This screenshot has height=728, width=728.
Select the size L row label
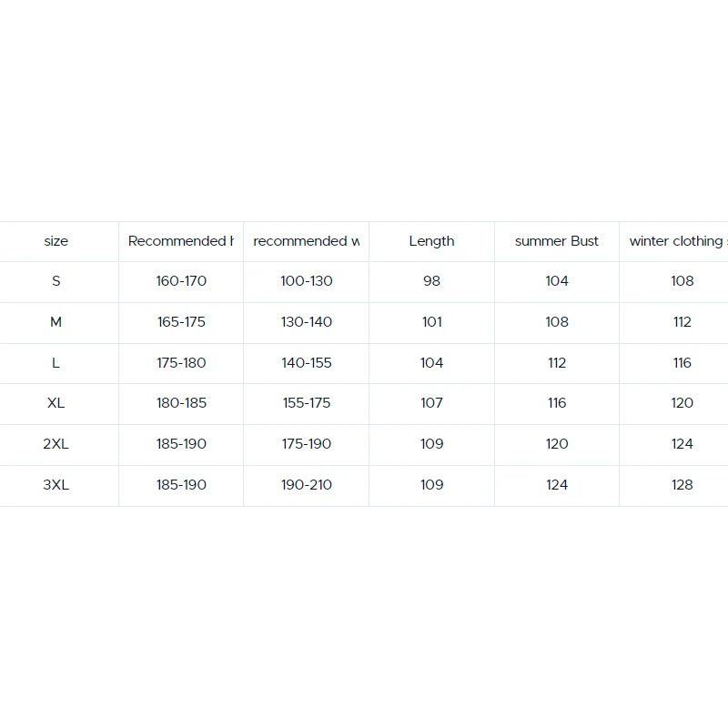pos(56,363)
